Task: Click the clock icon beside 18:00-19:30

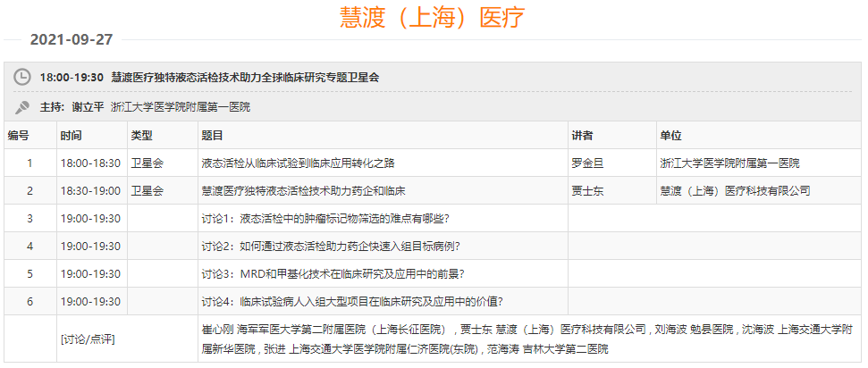Action: click(22, 78)
